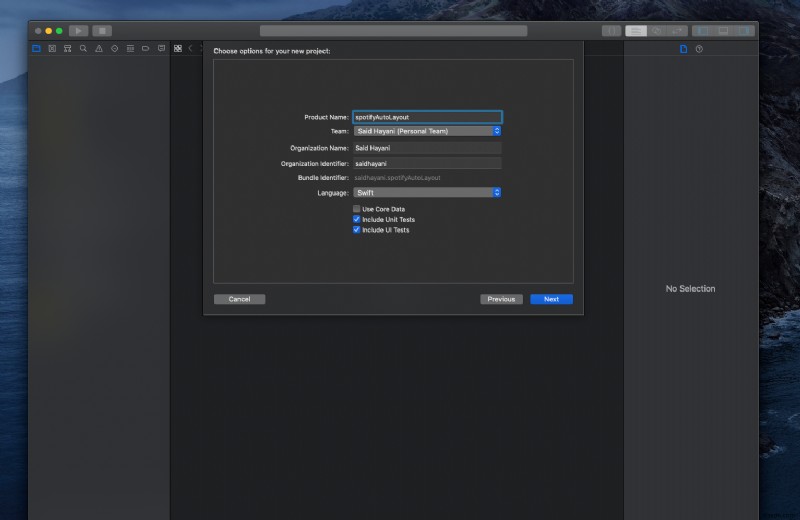This screenshot has width=800, height=520.
Task: Show the Quick Help inspector
Action: [699, 49]
